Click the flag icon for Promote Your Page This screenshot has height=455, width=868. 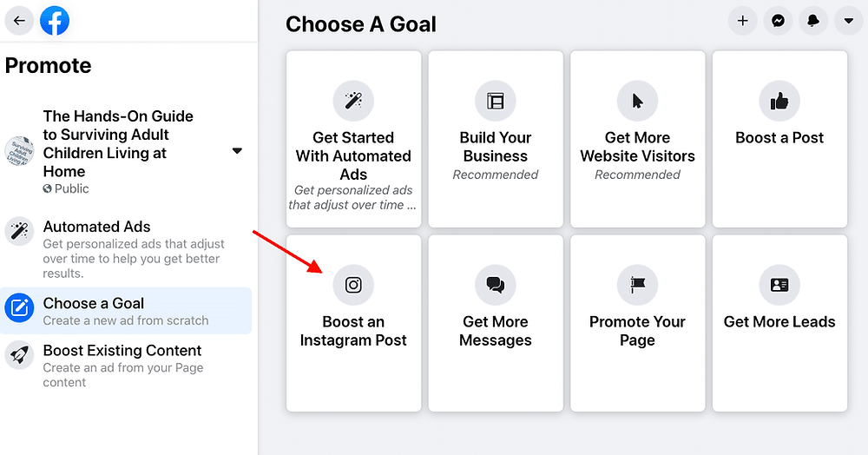click(x=638, y=285)
